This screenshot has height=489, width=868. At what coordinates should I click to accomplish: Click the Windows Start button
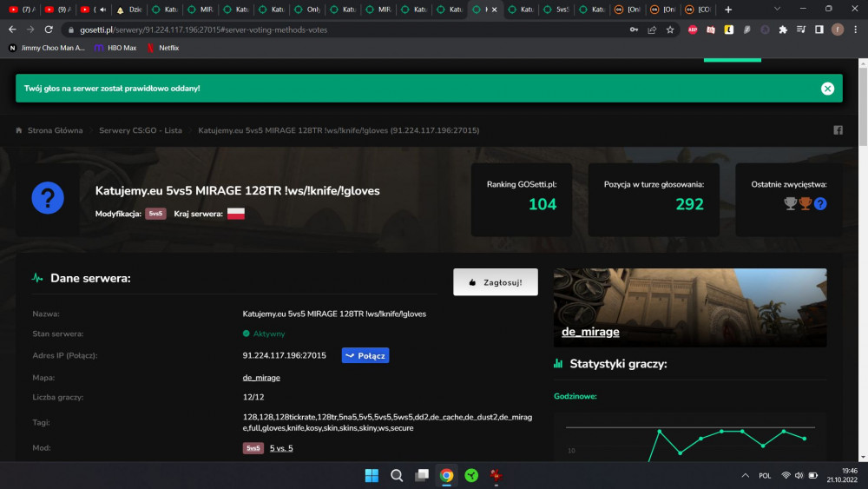pos(372,475)
